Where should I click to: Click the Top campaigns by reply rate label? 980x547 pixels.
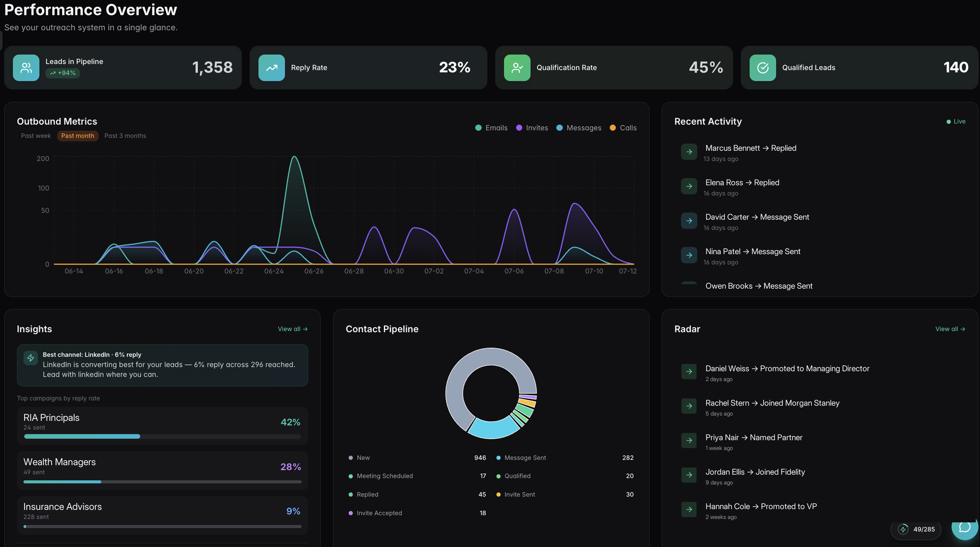click(x=58, y=398)
